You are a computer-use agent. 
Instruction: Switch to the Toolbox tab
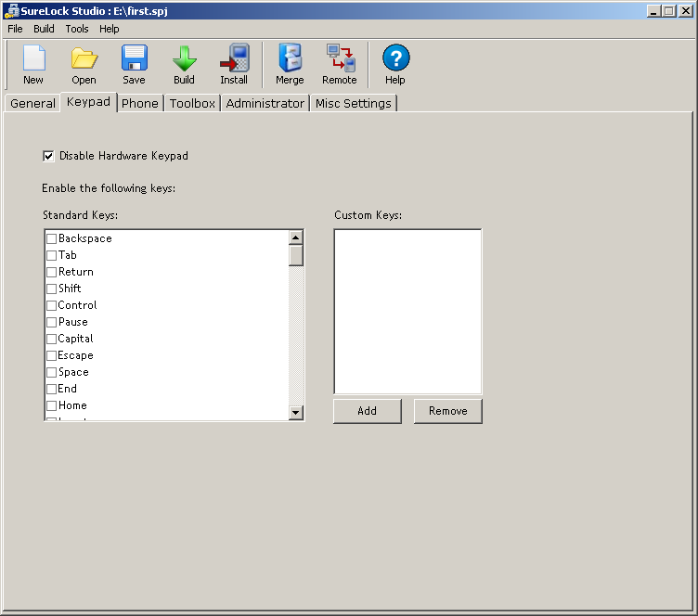pos(192,103)
